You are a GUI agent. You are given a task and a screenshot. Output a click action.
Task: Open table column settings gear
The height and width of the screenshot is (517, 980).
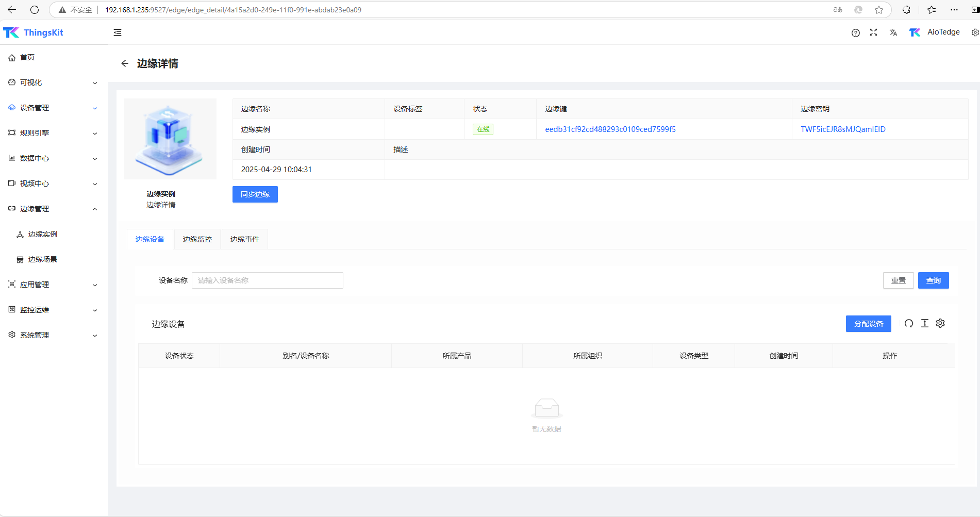[x=940, y=323]
